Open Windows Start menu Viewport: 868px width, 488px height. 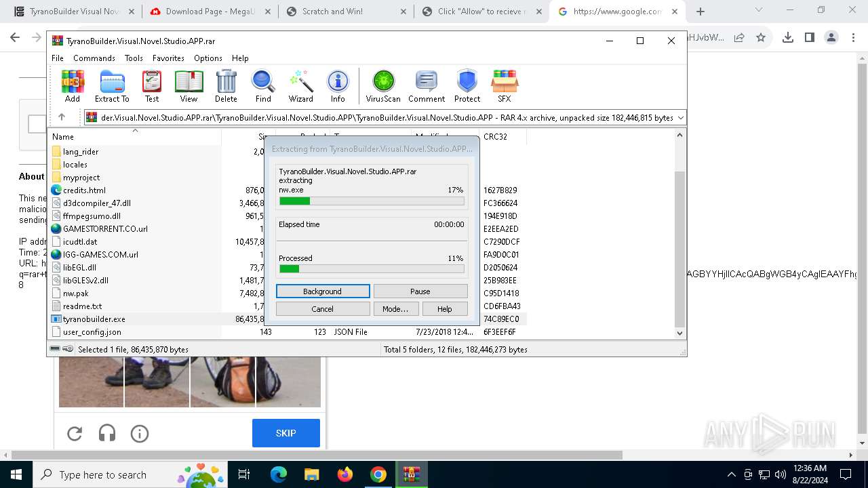16,474
